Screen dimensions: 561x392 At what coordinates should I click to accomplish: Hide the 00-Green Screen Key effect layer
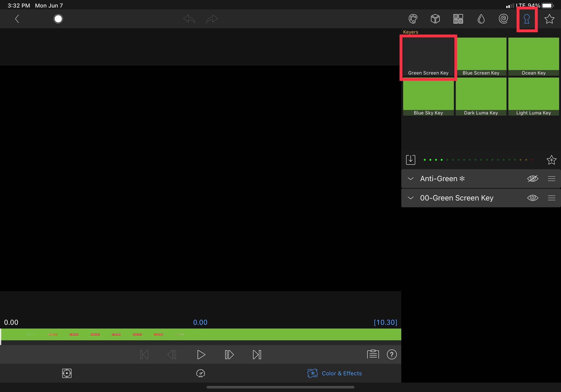click(533, 198)
